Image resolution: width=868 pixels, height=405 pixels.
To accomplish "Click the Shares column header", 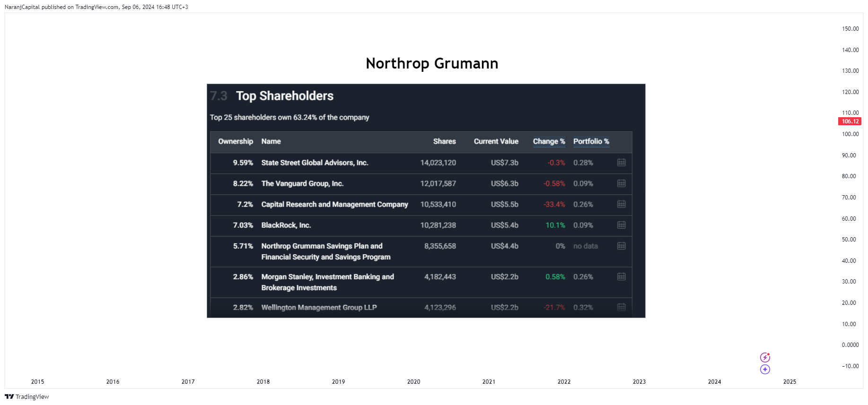I will [x=445, y=141].
